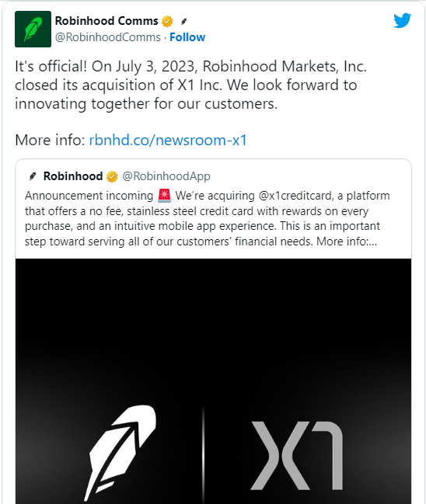This screenshot has width=426, height=504.
Task: Click the Robinhood name in quoted tweet
Action: click(x=73, y=176)
